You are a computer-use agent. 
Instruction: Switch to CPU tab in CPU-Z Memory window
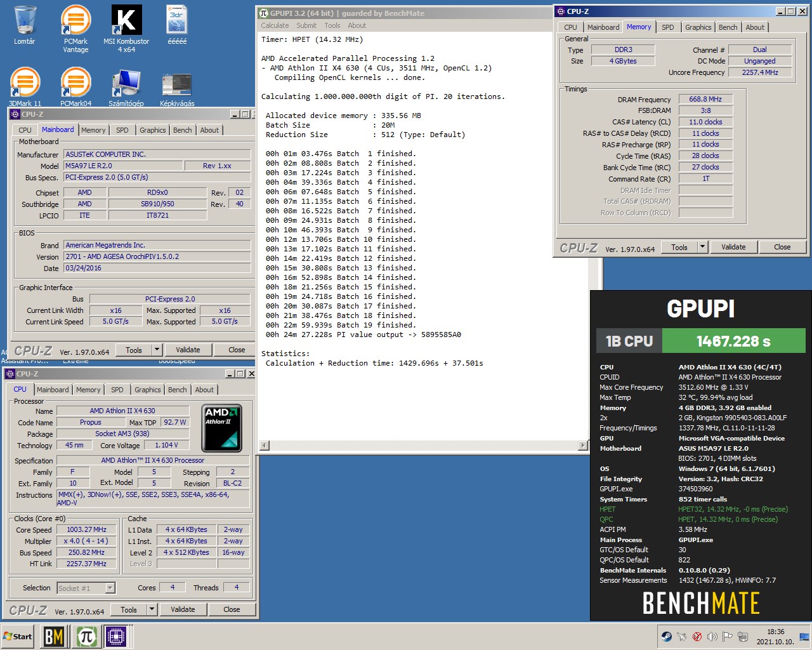[x=570, y=27]
